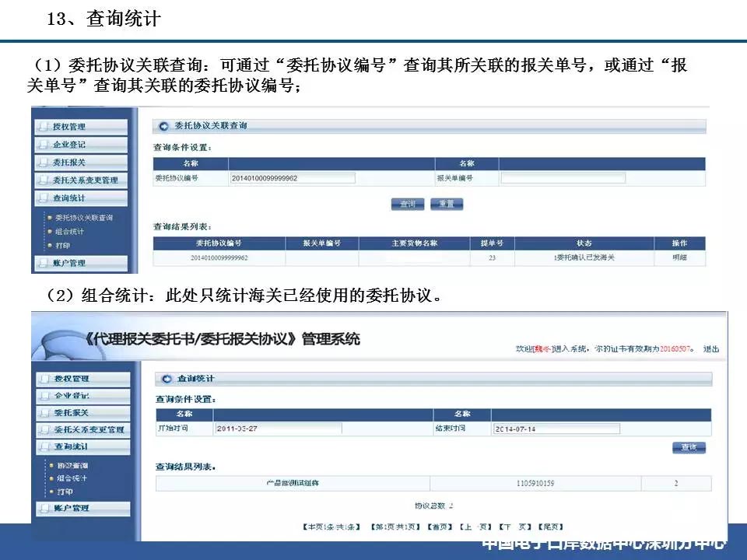
Task: Go to 【尾页】 in the pagination bar
Action: coord(551,527)
